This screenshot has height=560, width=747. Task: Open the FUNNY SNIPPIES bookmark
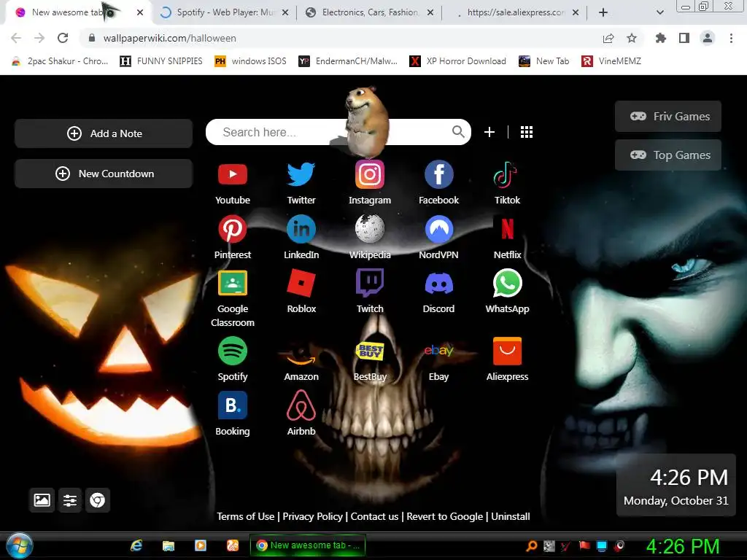(161, 61)
